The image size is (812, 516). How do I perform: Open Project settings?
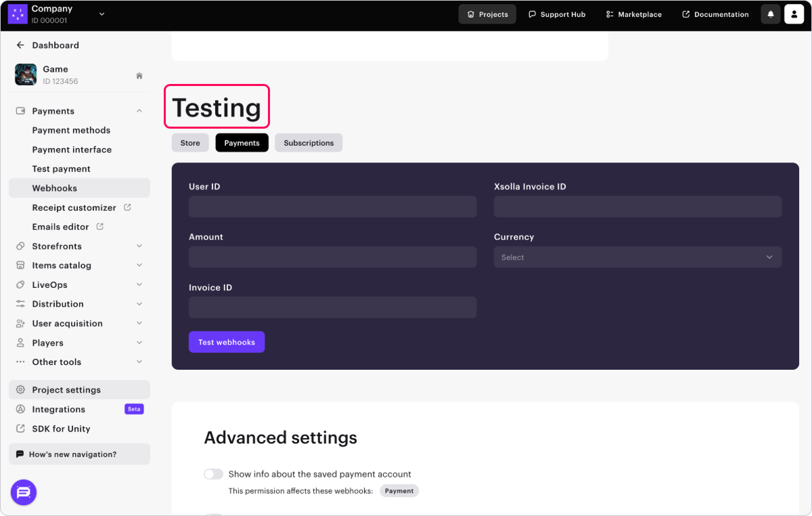click(x=79, y=390)
